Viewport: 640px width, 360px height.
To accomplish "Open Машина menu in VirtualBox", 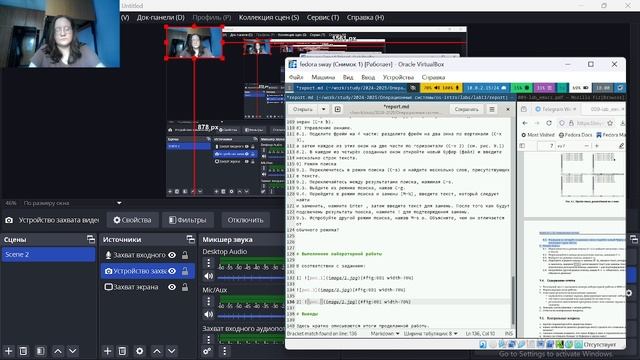I will pos(323,77).
